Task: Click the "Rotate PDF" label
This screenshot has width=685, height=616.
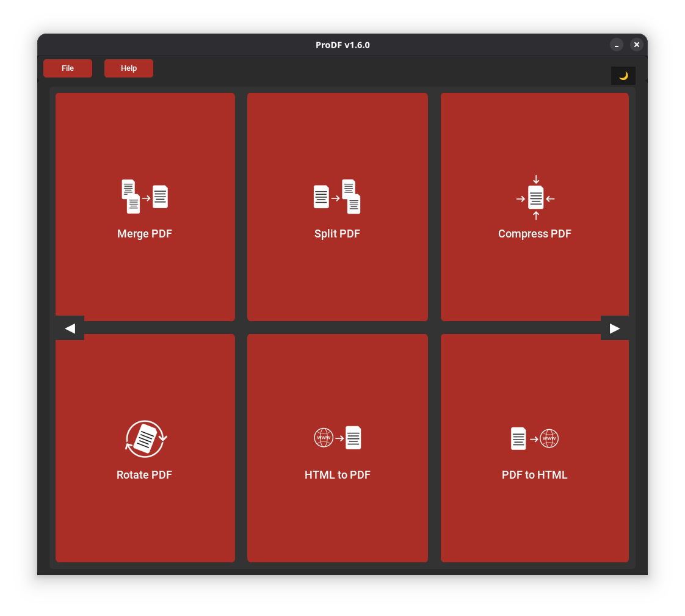Action: [x=145, y=475]
